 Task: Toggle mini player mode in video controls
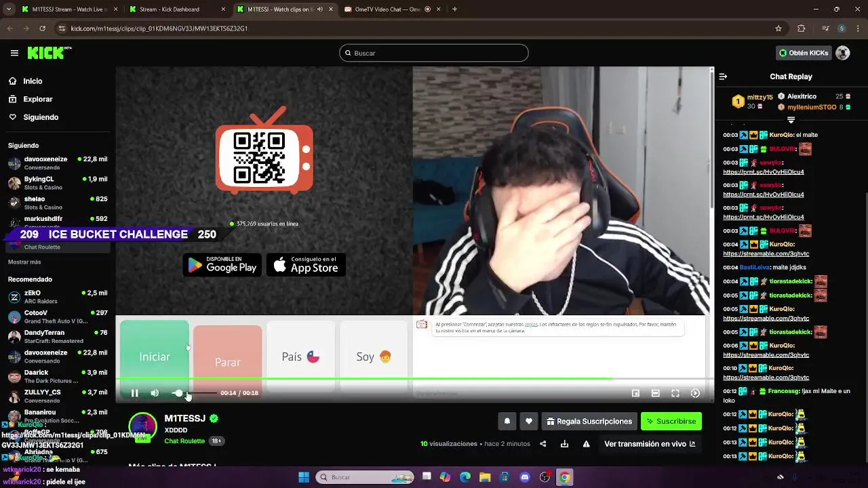(x=635, y=393)
